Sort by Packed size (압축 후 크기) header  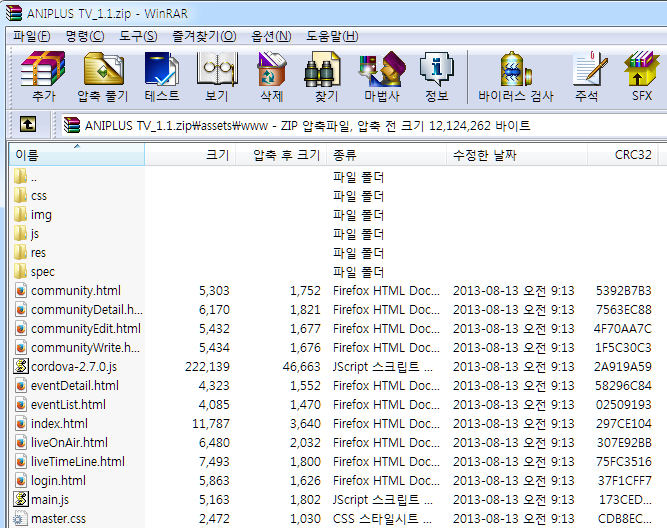pos(281,154)
